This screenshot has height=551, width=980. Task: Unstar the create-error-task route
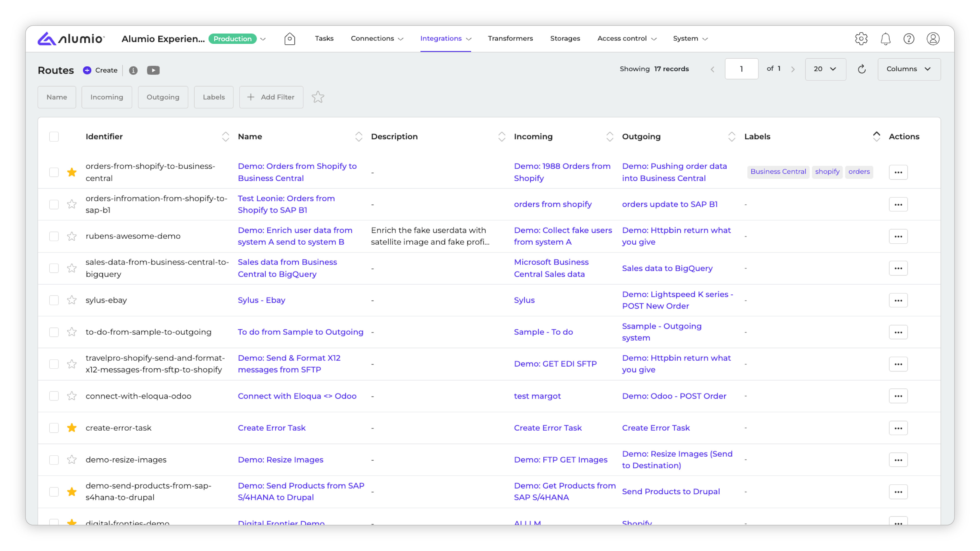pyautogui.click(x=71, y=428)
